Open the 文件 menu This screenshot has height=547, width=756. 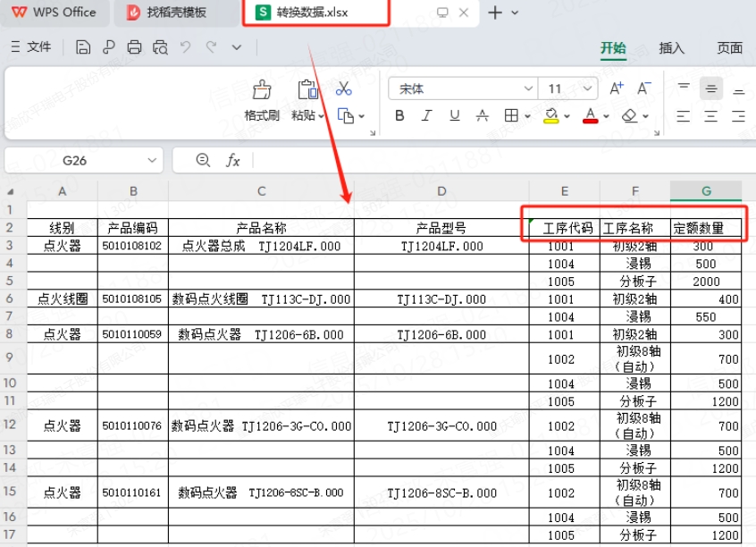click(x=31, y=47)
